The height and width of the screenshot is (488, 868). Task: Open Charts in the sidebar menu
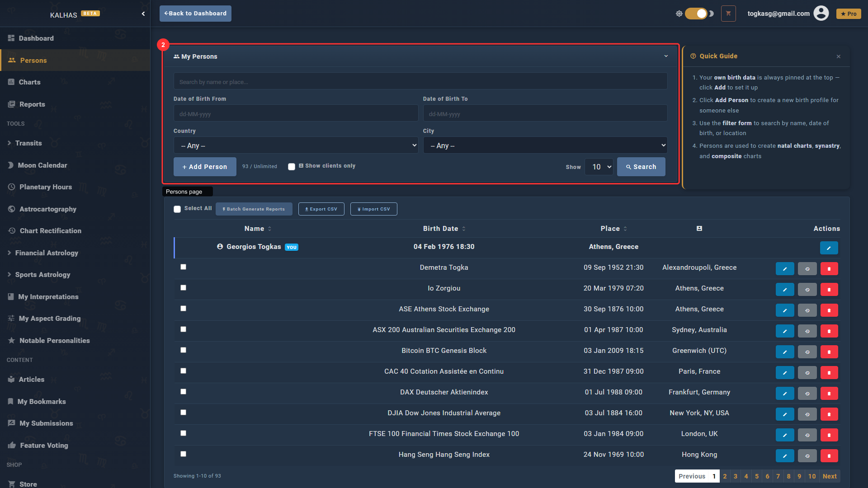[x=30, y=82]
